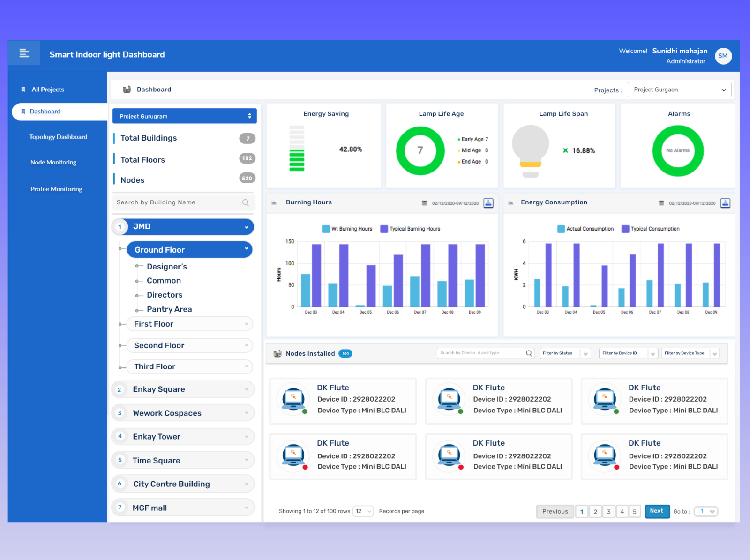Click the Next page button
Image resolution: width=750 pixels, height=560 pixels.
tap(656, 511)
